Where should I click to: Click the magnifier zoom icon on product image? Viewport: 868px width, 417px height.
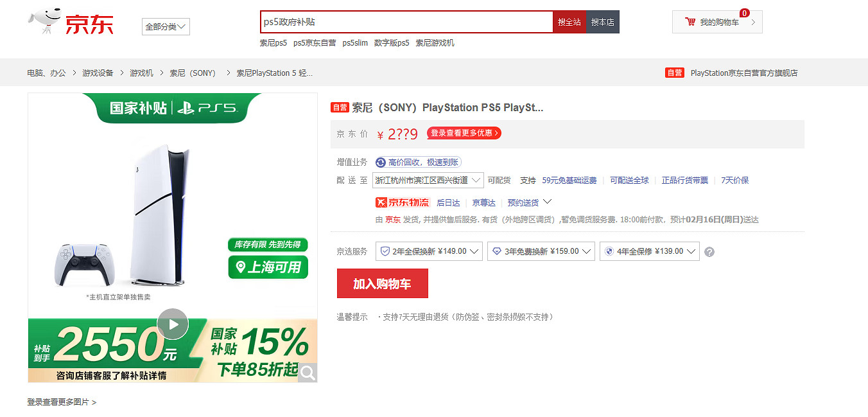coord(308,372)
